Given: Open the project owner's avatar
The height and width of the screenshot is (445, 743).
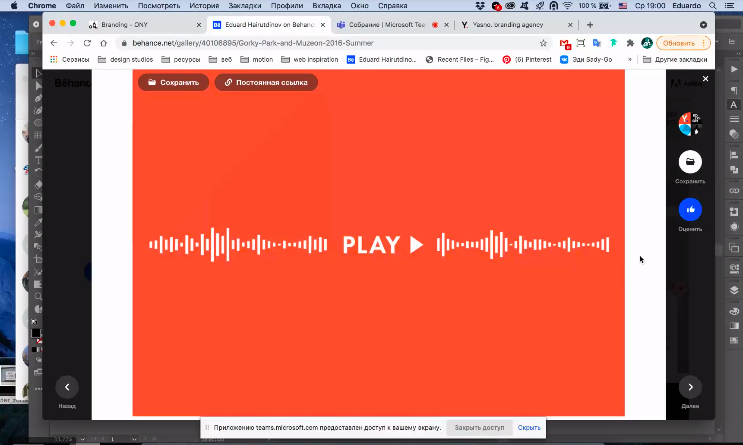Looking at the screenshot, I should tap(689, 125).
